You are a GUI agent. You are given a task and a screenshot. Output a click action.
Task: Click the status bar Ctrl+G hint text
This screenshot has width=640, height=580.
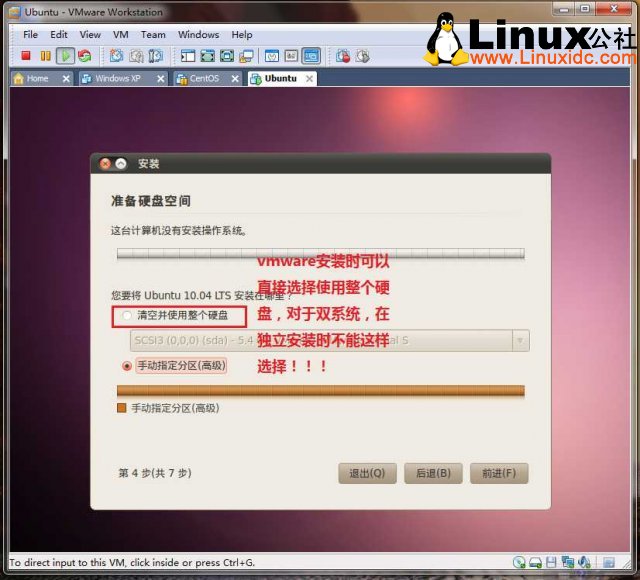[x=132, y=562]
